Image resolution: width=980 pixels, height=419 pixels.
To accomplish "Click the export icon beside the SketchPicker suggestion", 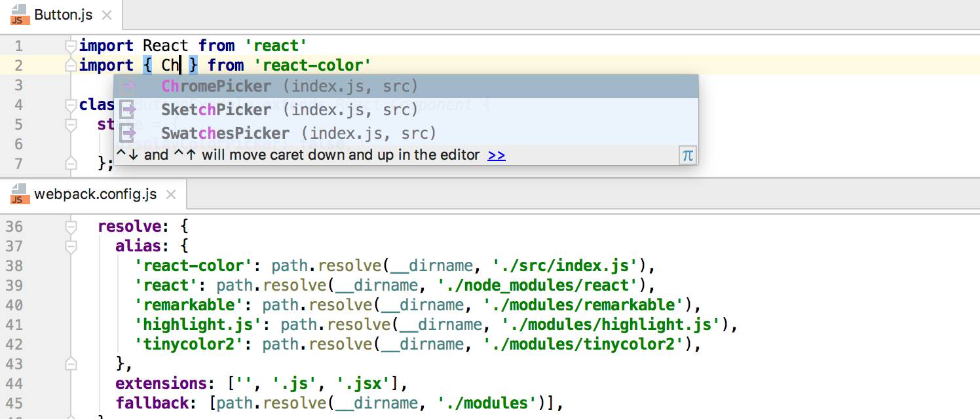I will tap(128, 110).
